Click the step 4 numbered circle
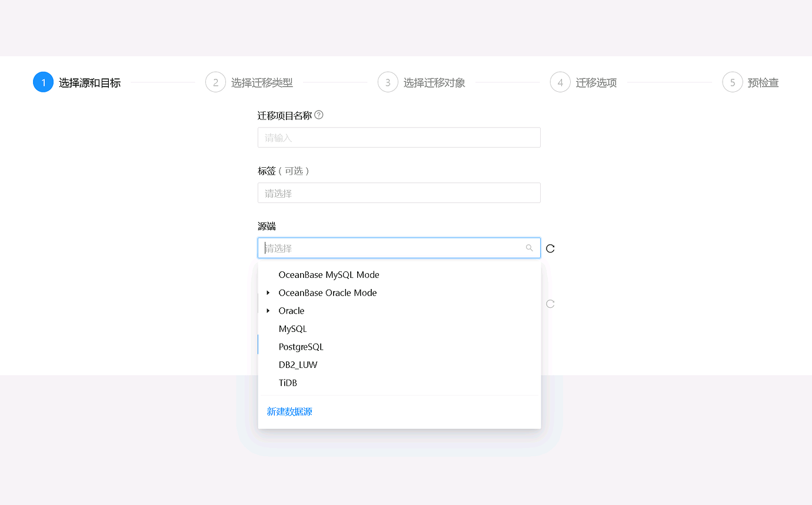812x505 pixels. 560,82
